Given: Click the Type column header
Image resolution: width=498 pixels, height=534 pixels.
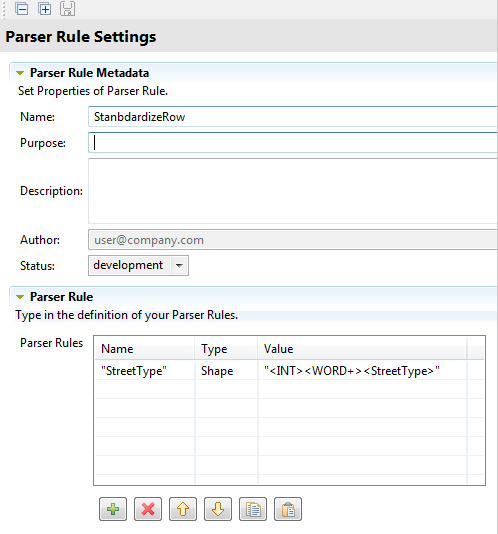Looking at the screenshot, I should (227, 348).
